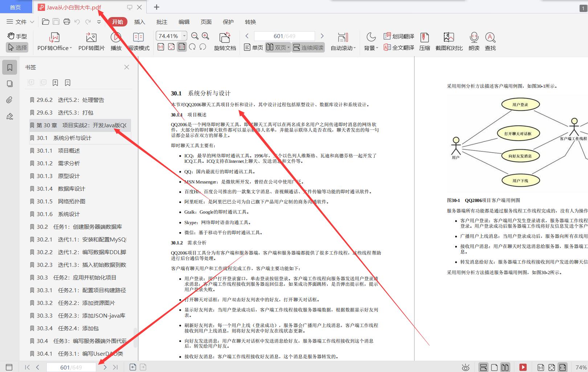
Task: Add a new tab with plus
Action: 156,7
